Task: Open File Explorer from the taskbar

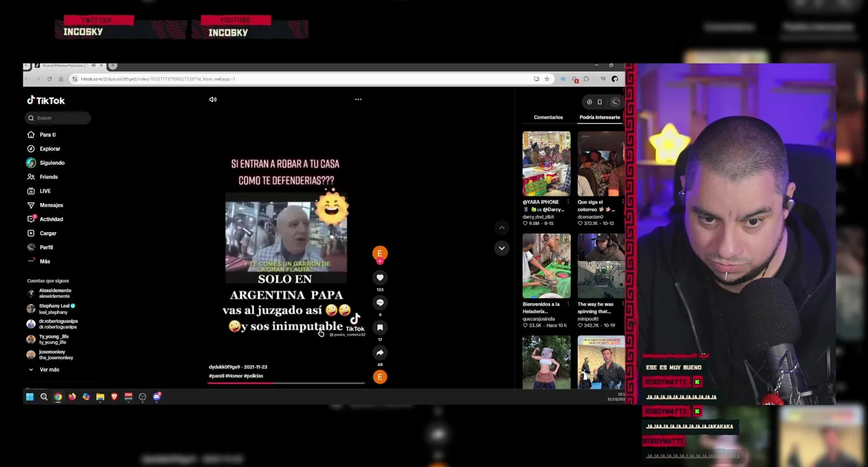Action: [x=100, y=397]
